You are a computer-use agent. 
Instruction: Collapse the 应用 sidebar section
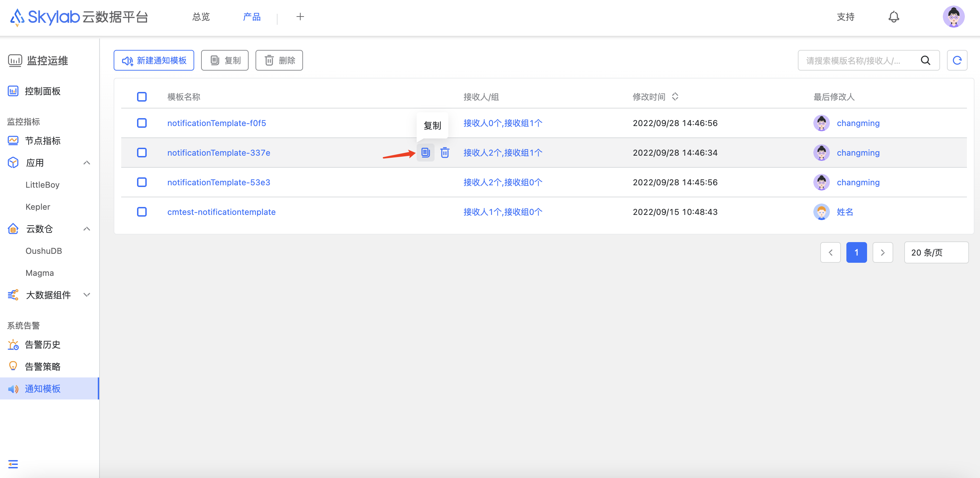pyautogui.click(x=87, y=163)
